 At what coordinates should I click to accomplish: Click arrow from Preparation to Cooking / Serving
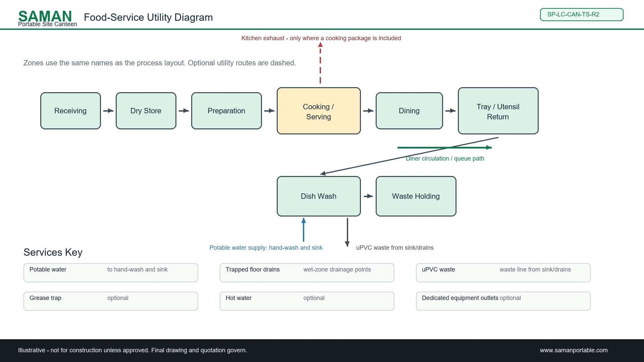[269, 111]
